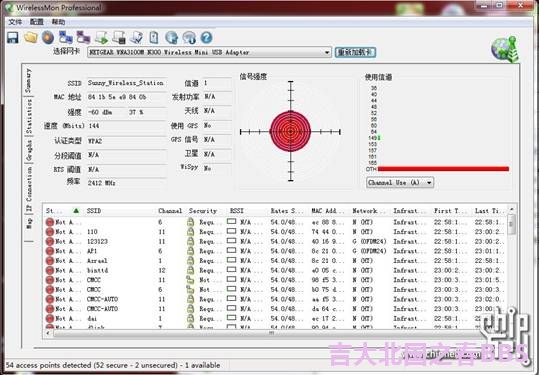539x375 pixels.
Task: Open the NETGEAR adapter selection dropdown
Action: tap(209, 53)
